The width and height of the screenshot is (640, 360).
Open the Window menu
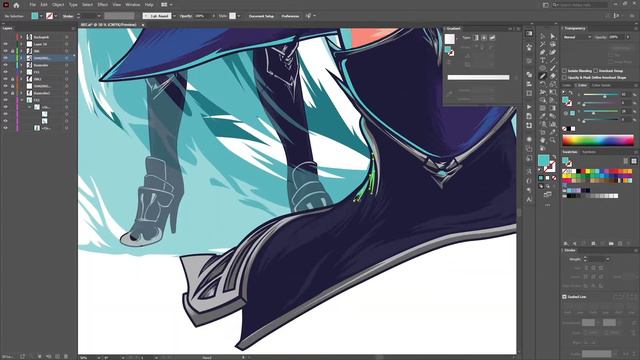pos(133,5)
